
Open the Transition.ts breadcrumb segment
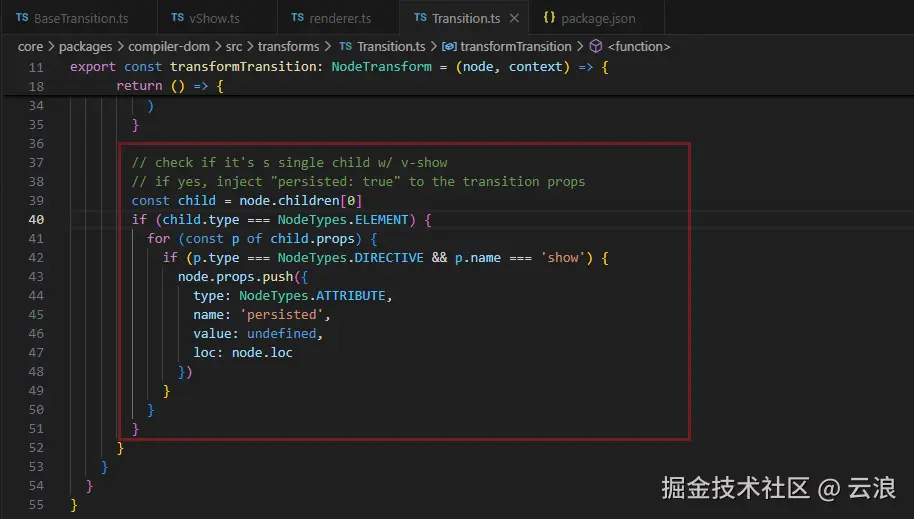click(x=391, y=47)
